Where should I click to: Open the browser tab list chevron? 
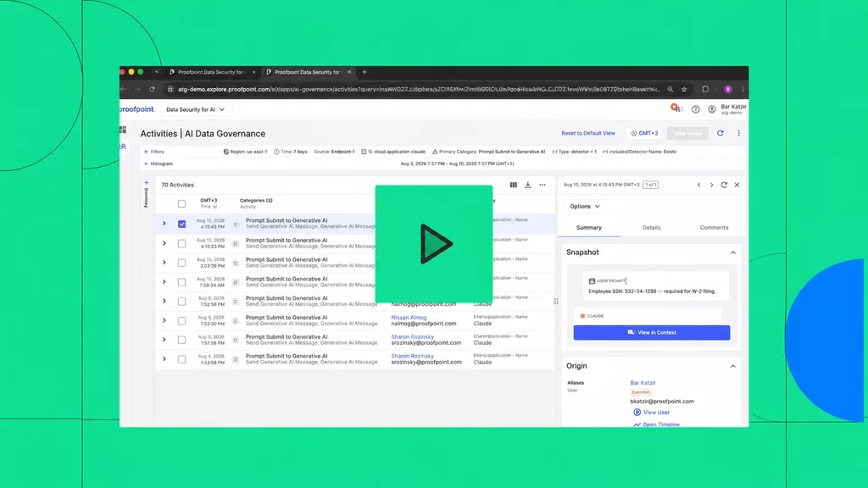[x=156, y=72]
